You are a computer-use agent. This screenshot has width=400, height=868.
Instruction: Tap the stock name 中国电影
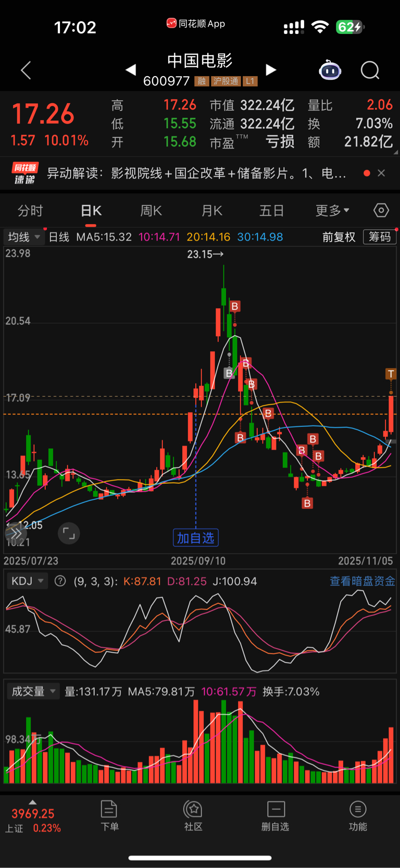click(199, 60)
